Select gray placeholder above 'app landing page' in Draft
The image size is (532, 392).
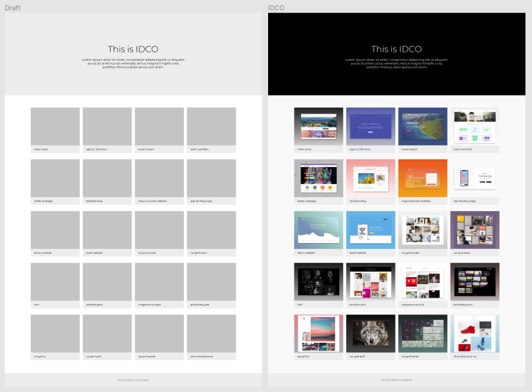[212, 178]
